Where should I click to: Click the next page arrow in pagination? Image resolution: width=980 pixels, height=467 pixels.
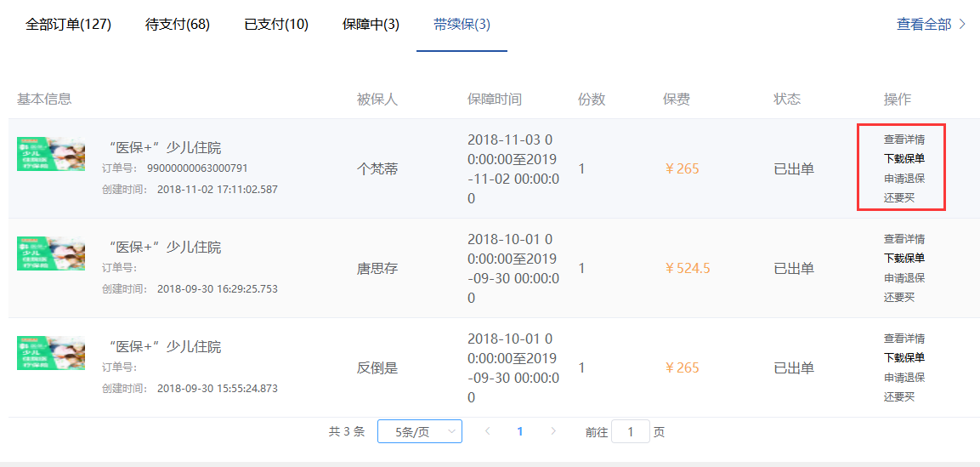coord(553,431)
